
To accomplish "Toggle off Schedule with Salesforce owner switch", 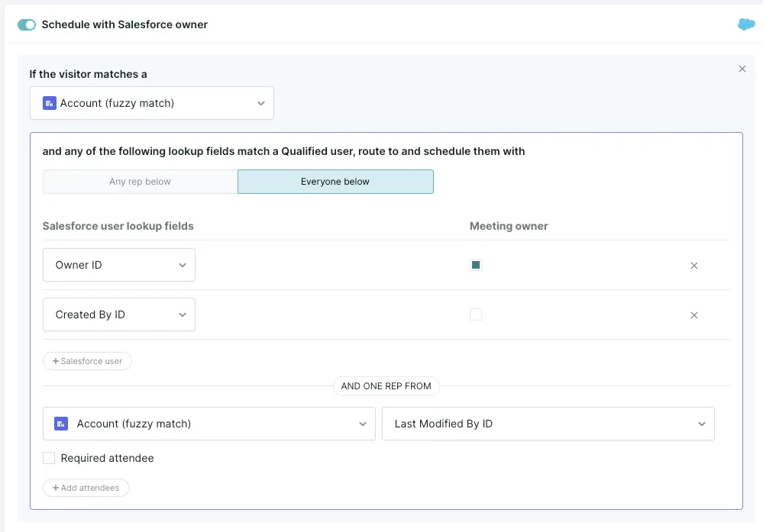I will (27, 24).
